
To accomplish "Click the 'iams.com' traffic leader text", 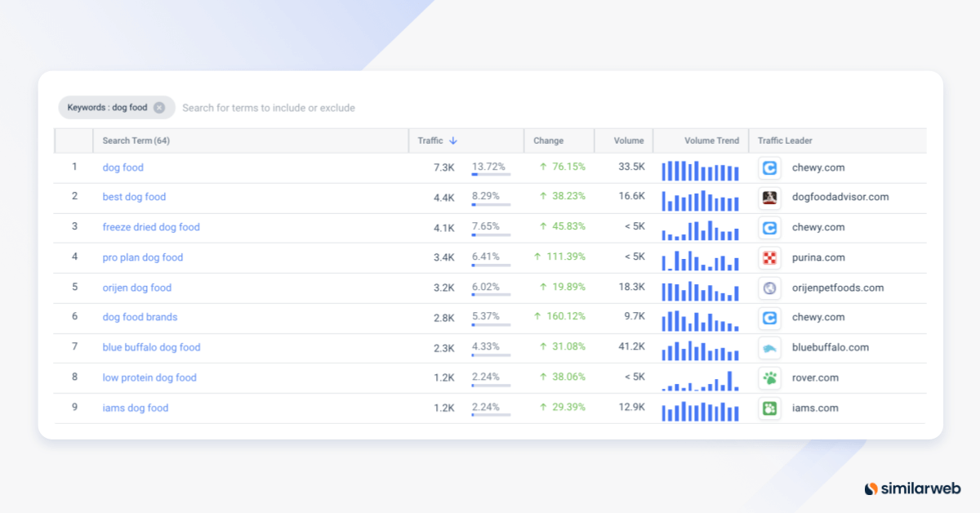I will click(815, 408).
